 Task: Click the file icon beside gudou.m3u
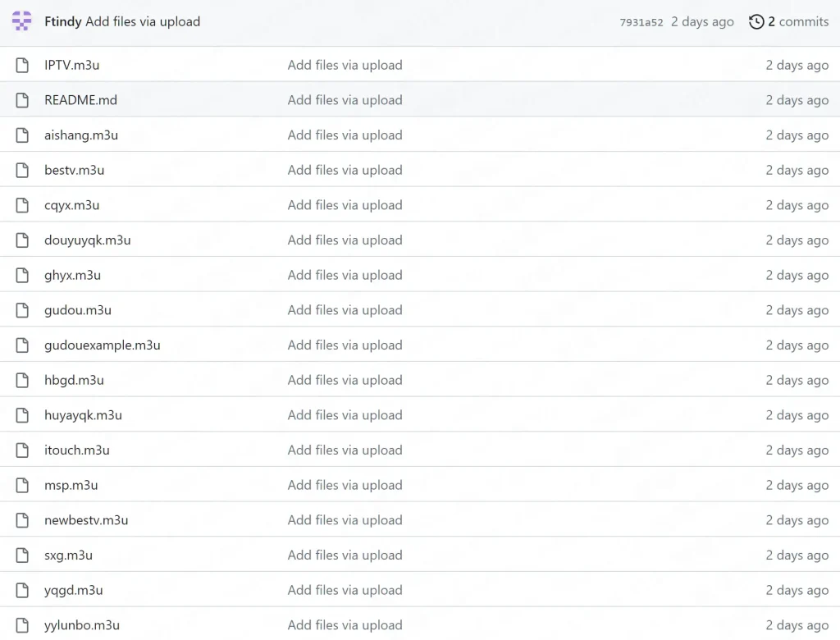coord(22,310)
